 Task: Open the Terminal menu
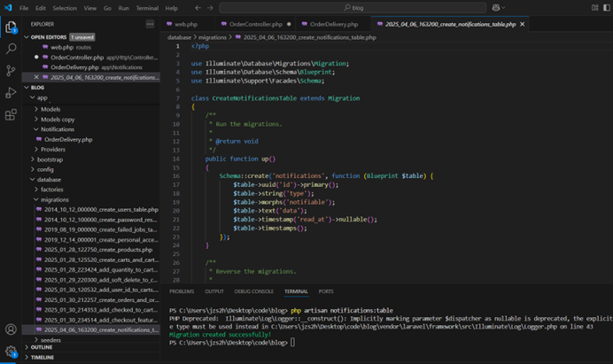(x=146, y=7)
